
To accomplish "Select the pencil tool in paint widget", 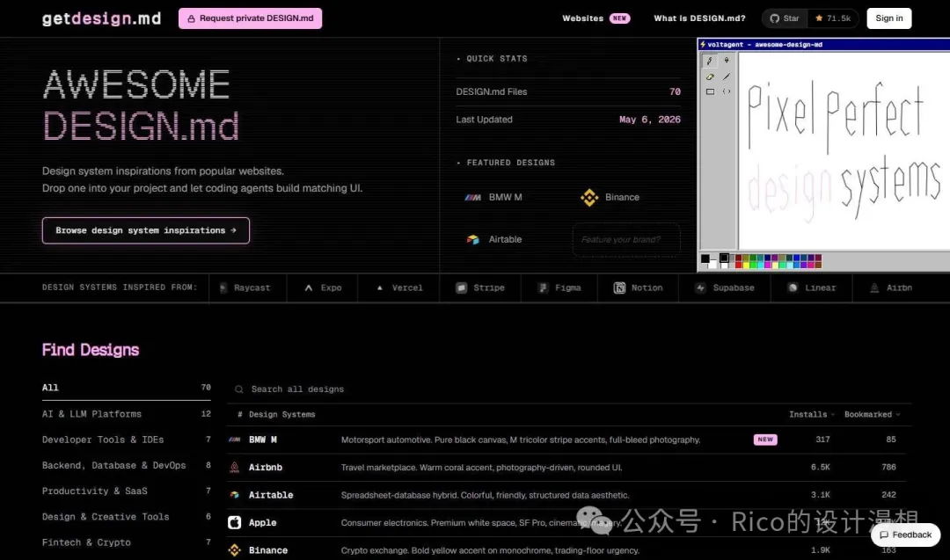I will coord(710,61).
